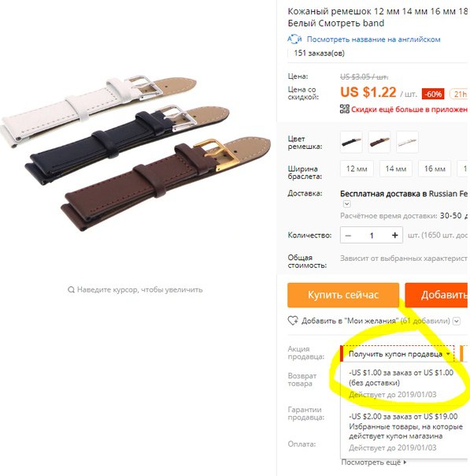This screenshot has width=470, height=476.
Task: Choose the 12 мм bracelet width
Action: pyautogui.click(x=357, y=169)
